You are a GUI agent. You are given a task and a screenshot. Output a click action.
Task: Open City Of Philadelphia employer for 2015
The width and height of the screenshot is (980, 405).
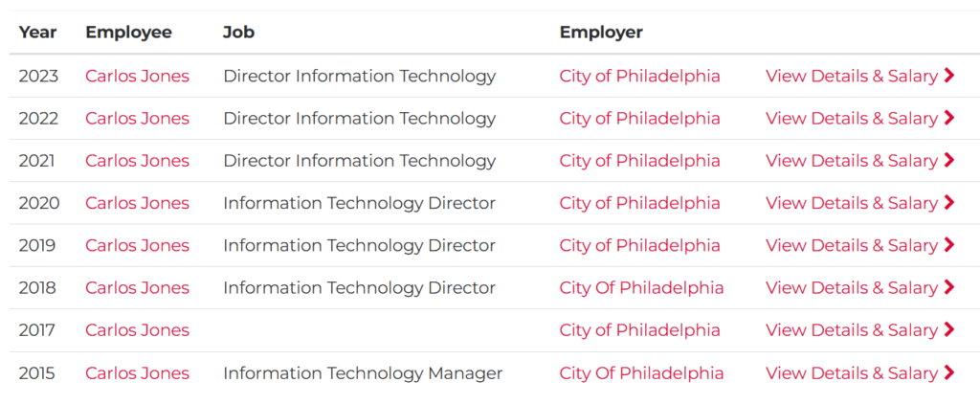pos(641,373)
